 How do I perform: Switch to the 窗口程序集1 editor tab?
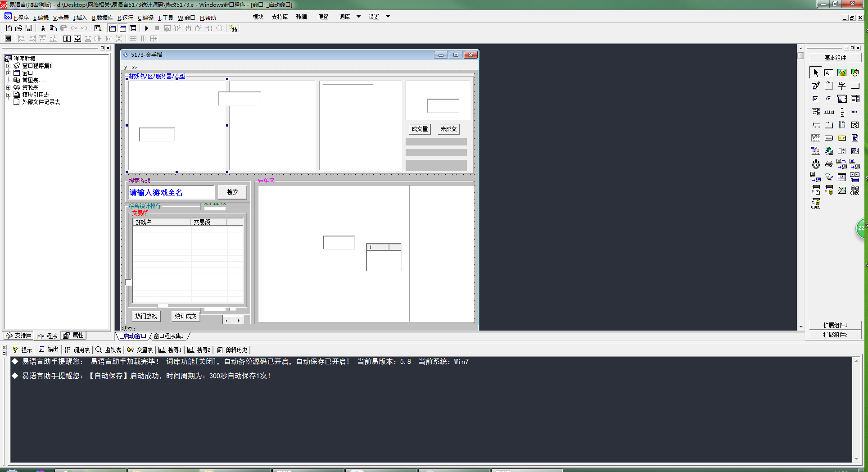point(168,336)
